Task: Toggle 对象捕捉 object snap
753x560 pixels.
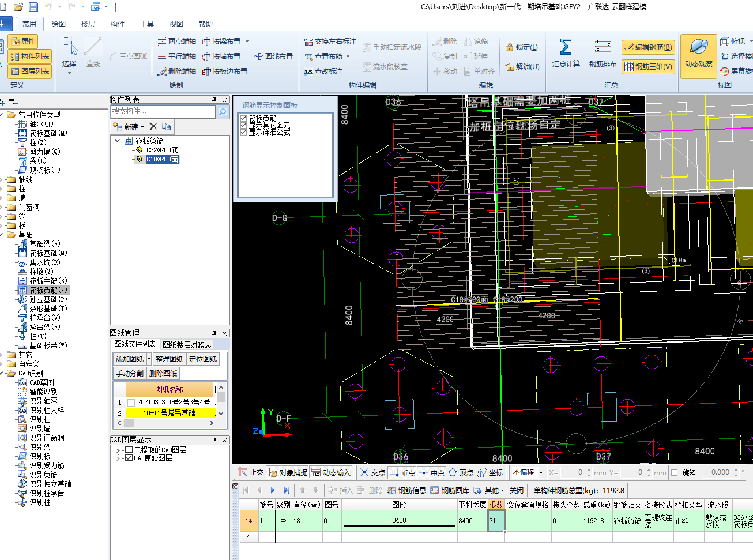Action: [x=288, y=473]
